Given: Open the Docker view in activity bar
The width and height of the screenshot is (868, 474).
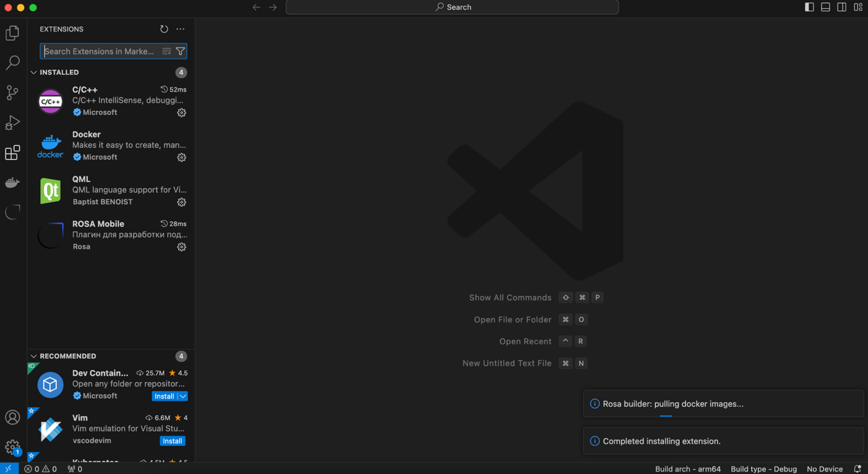Looking at the screenshot, I should [x=12, y=183].
